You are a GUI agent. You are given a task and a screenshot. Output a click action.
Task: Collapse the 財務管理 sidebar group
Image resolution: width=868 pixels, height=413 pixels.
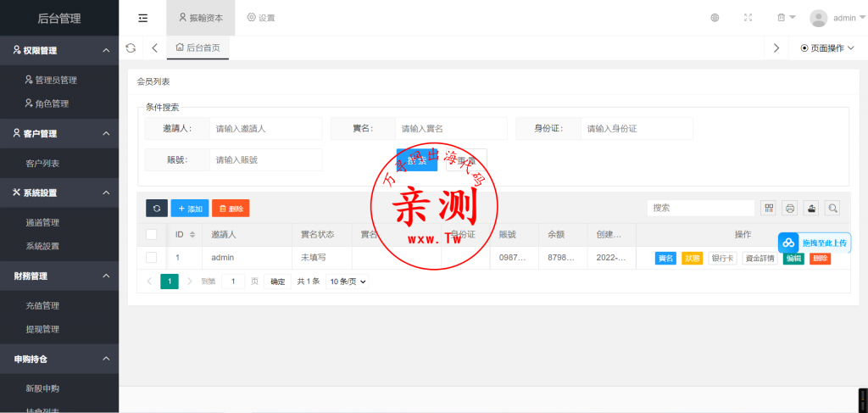pyautogui.click(x=59, y=276)
